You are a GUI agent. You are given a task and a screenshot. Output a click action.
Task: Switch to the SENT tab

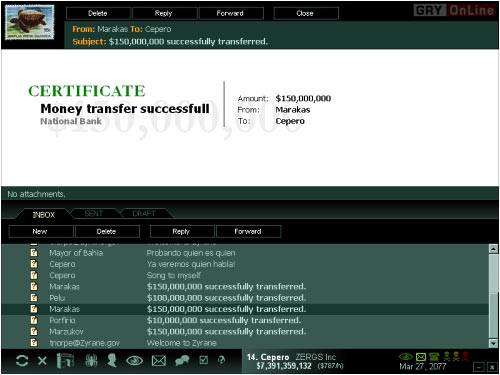[94, 213]
